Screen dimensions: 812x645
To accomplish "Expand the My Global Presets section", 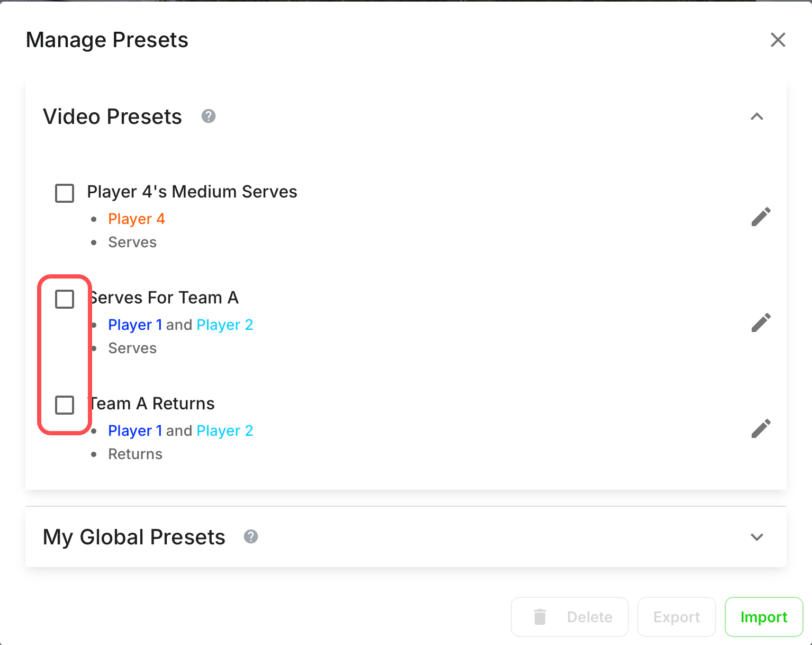I will click(x=757, y=537).
